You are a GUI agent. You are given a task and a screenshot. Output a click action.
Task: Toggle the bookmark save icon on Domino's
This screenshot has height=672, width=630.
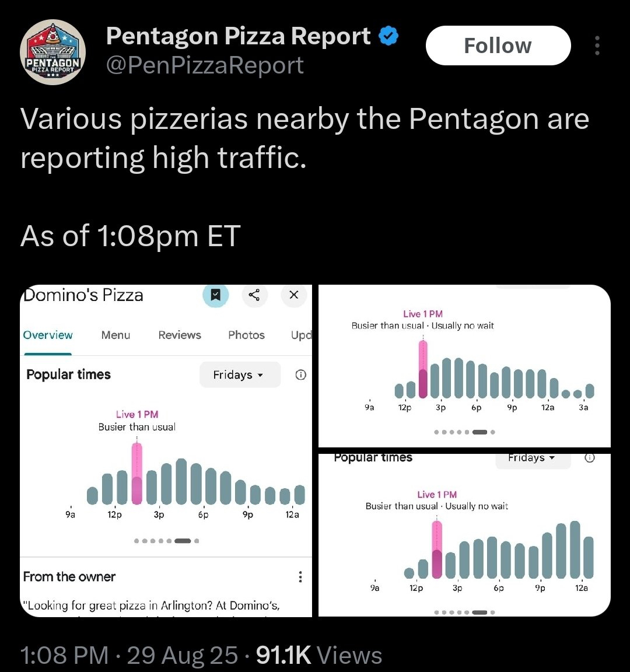215,295
